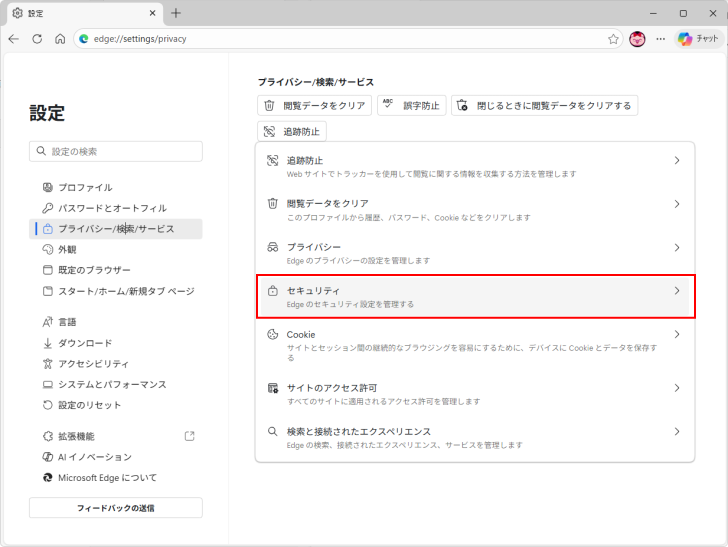Select プロファイル in the sidebar
728x547 pixels.
85,187
